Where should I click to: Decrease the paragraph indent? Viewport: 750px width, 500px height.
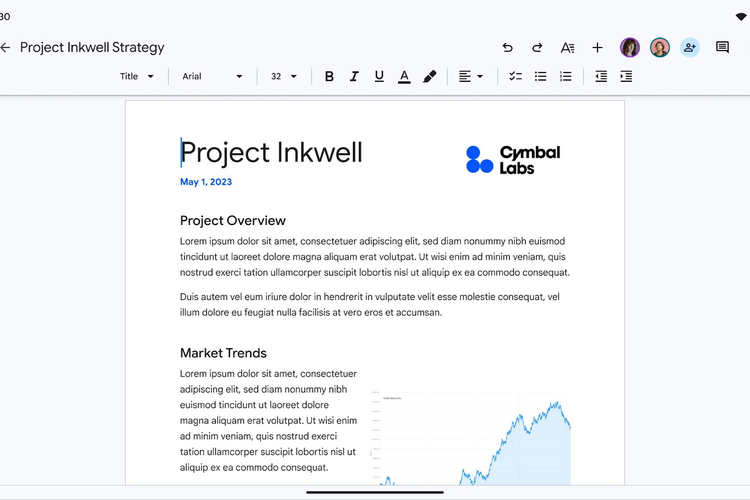601,76
